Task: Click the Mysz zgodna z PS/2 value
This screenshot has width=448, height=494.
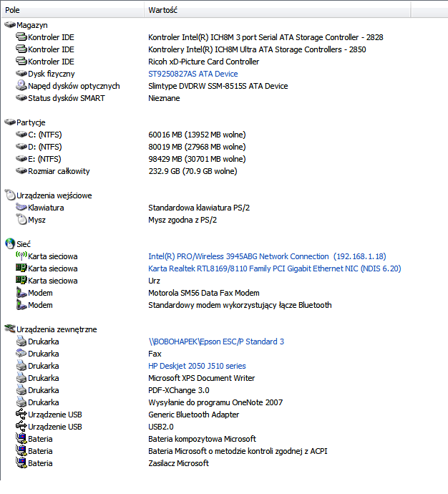Action: [182, 220]
